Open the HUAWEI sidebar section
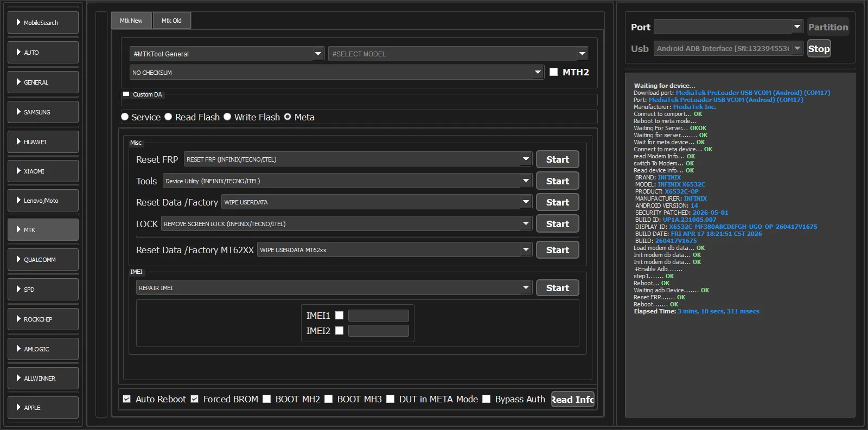868x430 pixels. 43,142
